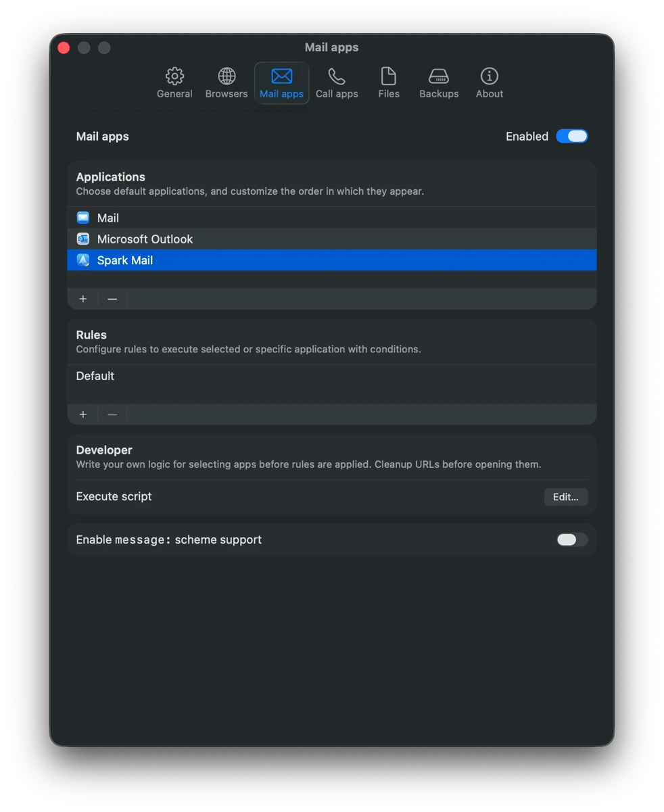Select the Mail application row
Viewport: 664px width, 812px height.
point(332,218)
